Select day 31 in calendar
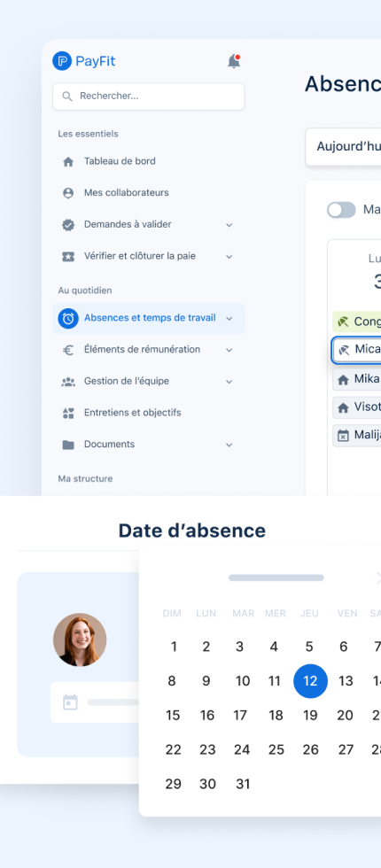This screenshot has height=868, width=381. pos(243,784)
